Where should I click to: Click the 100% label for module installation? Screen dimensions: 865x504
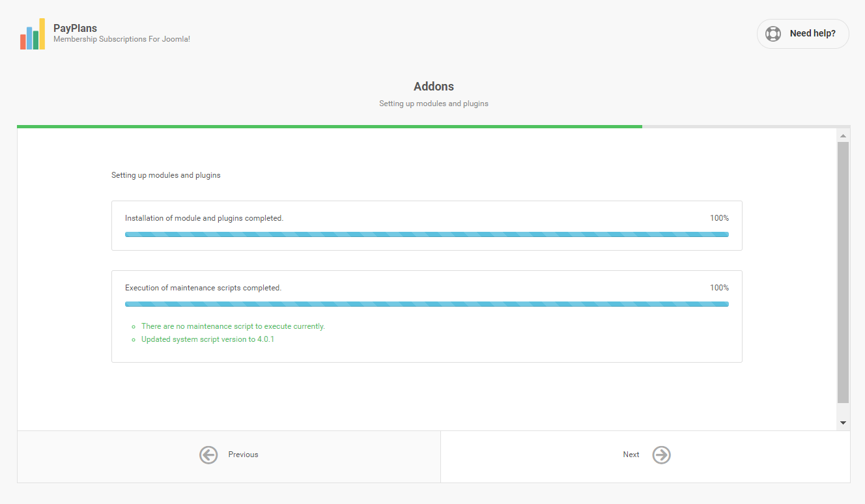(x=719, y=218)
